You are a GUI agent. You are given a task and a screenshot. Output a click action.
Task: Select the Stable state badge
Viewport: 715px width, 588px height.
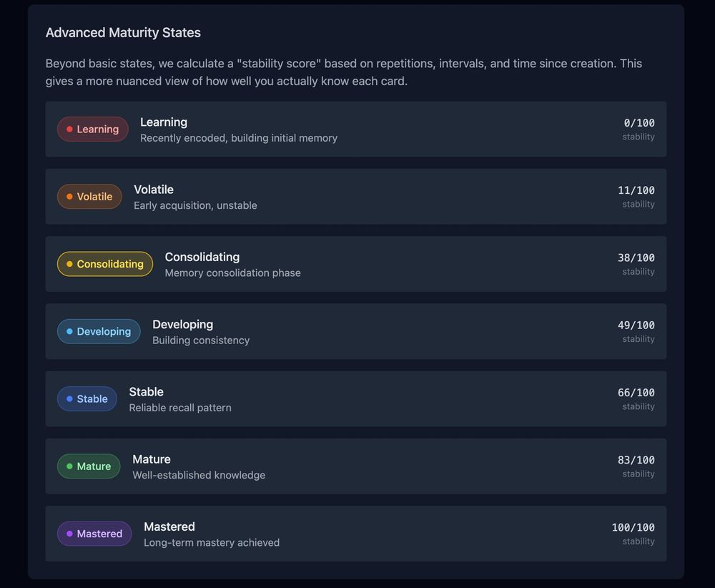[87, 399]
